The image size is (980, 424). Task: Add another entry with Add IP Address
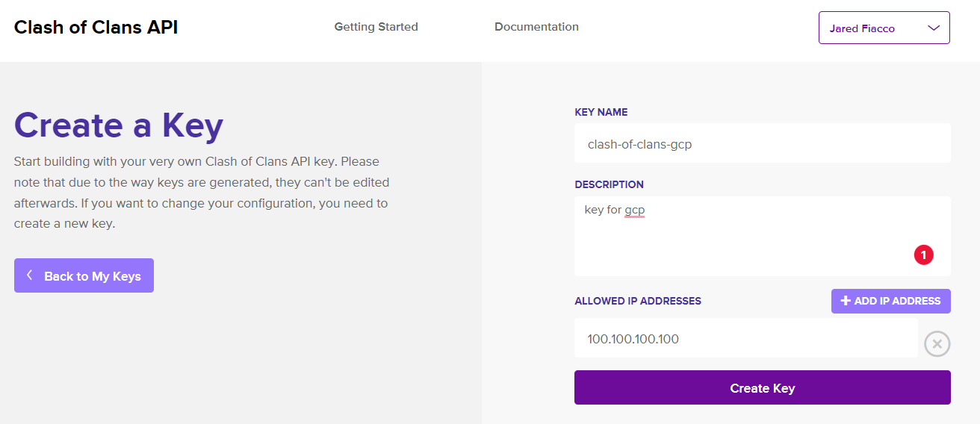click(x=891, y=301)
